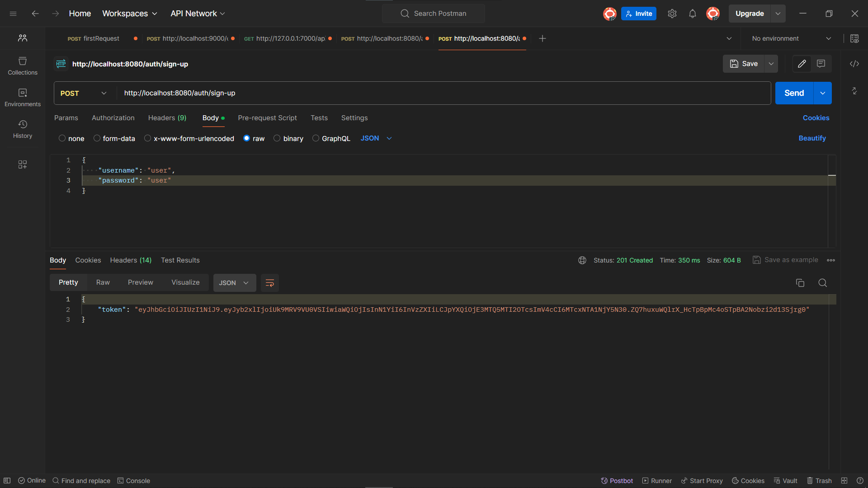
Task: Go forward with the right arrow
Action: [56, 14]
